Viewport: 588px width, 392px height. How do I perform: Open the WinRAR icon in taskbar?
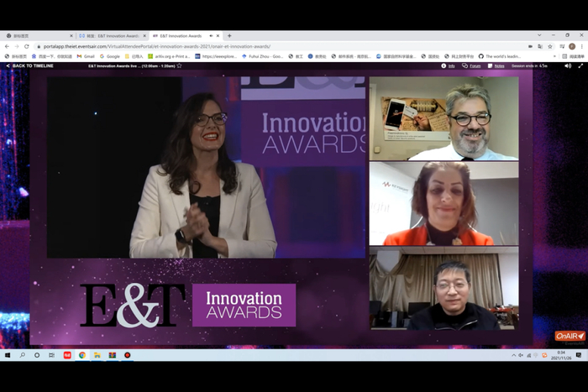(x=112, y=355)
